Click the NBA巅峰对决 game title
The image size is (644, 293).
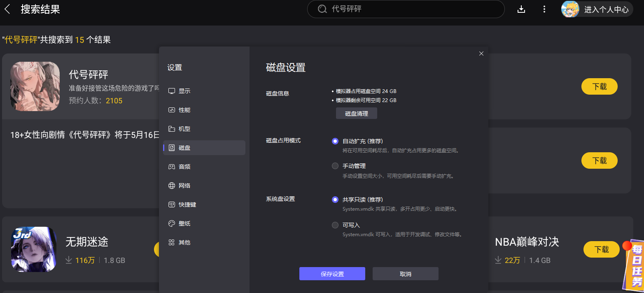tap(527, 242)
